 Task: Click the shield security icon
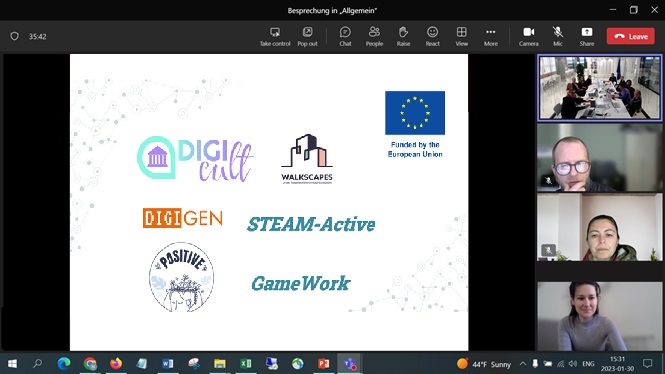14,36
